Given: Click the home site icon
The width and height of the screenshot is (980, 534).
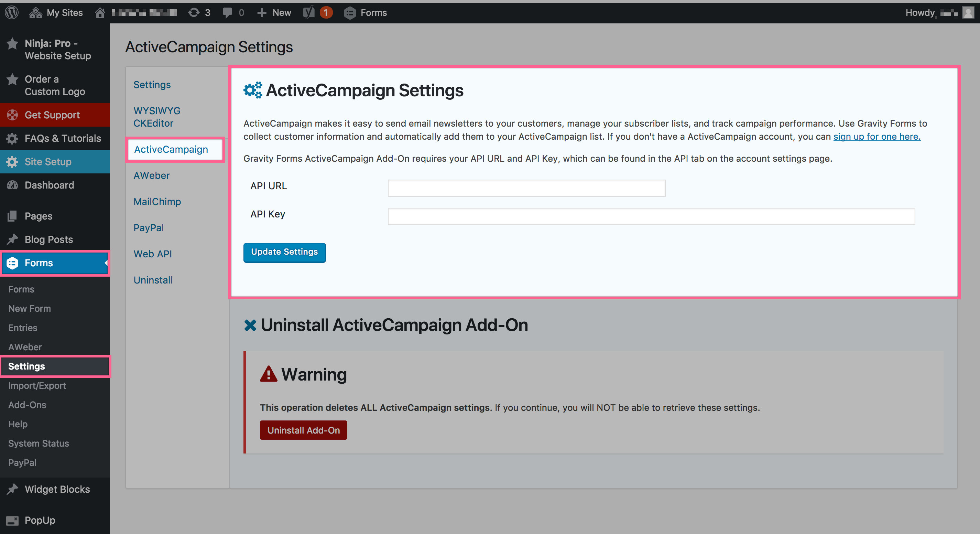Looking at the screenshot, I should point(100,13).
